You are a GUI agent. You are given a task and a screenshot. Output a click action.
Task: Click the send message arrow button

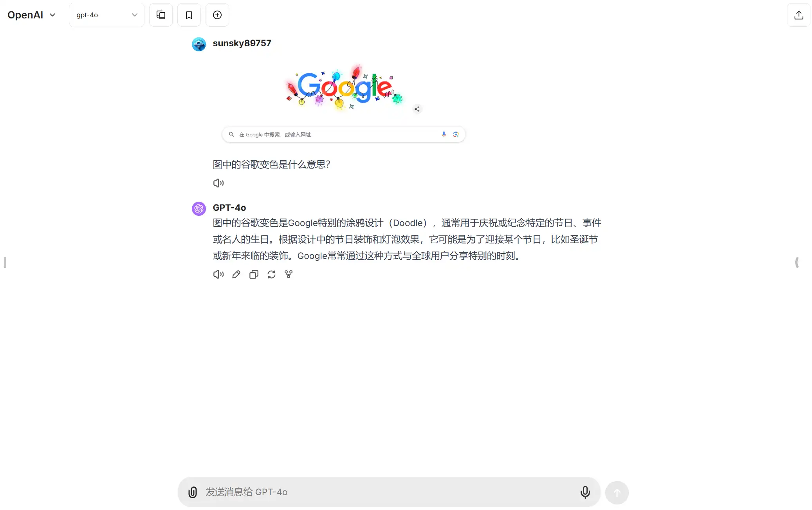click(617, 492)
